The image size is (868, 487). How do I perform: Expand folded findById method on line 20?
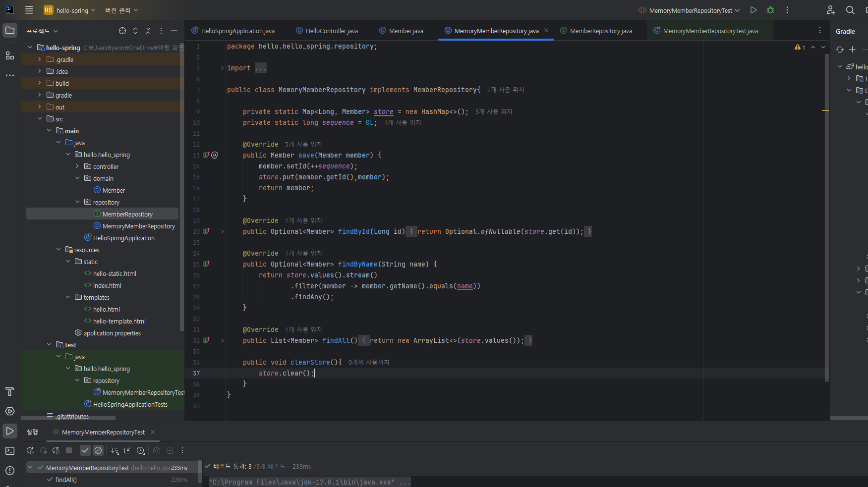pyautogui.click(x=222, y=231)
